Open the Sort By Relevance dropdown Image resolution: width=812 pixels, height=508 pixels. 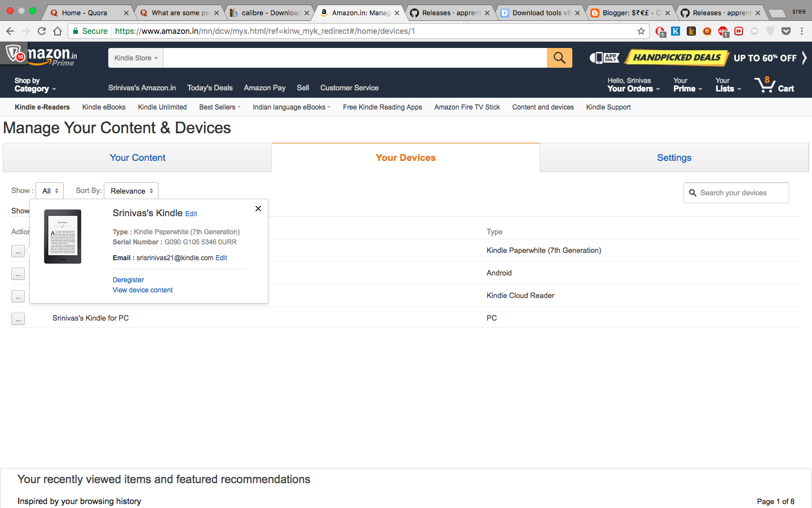tap(131, 191)
